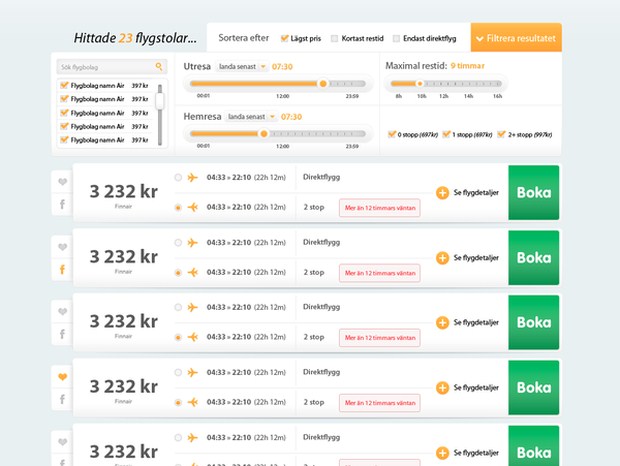This screenshot has width=620, height=466.
Task: Click the Maximal restid slider handle
Action: pyautogui.click(x=420, y=83)
